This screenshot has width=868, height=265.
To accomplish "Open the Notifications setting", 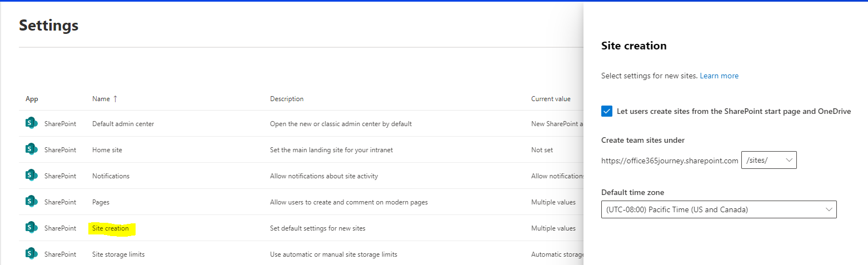I will click(x=111, y=176).
